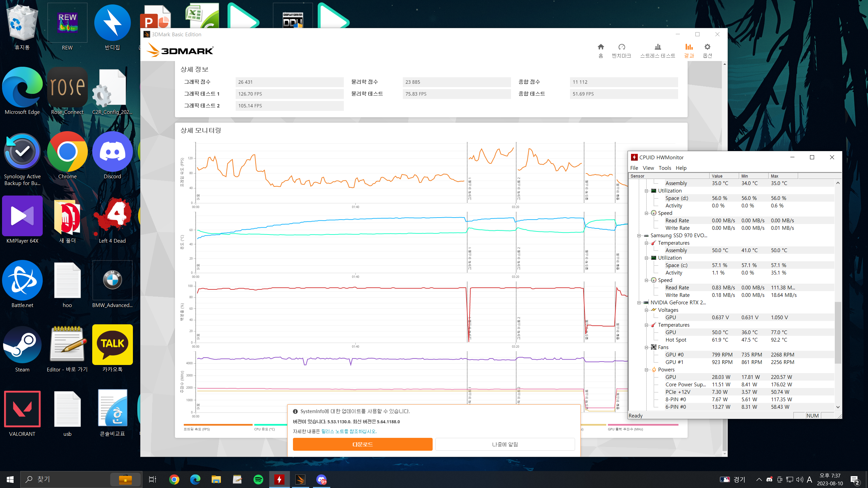Click the 나중에 알림 remind later button

click(x=505, y=444)
